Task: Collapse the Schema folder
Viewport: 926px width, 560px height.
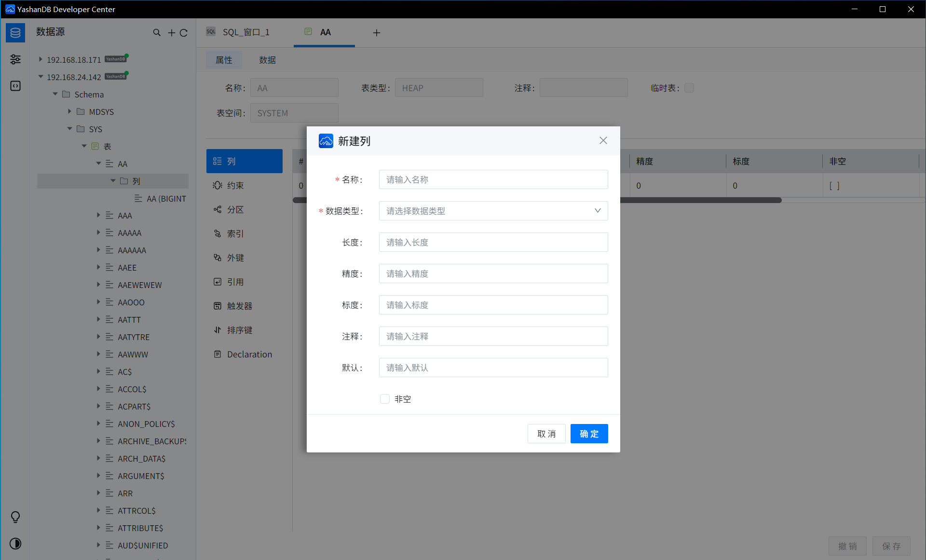Action: (55, 94)
